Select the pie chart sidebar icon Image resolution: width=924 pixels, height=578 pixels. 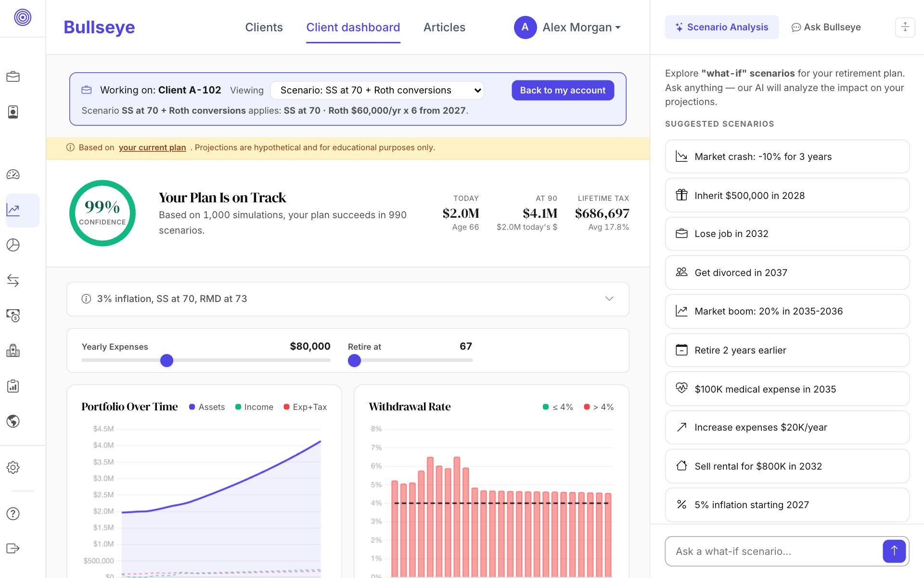point(13,245)
